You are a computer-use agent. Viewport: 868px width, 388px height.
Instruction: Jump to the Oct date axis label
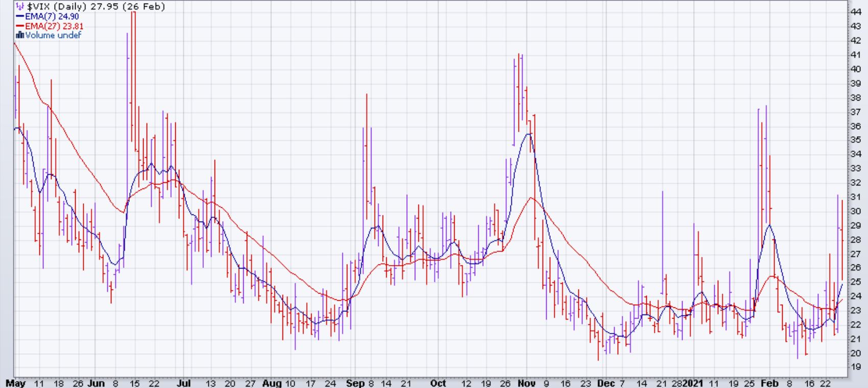(438, 383)
